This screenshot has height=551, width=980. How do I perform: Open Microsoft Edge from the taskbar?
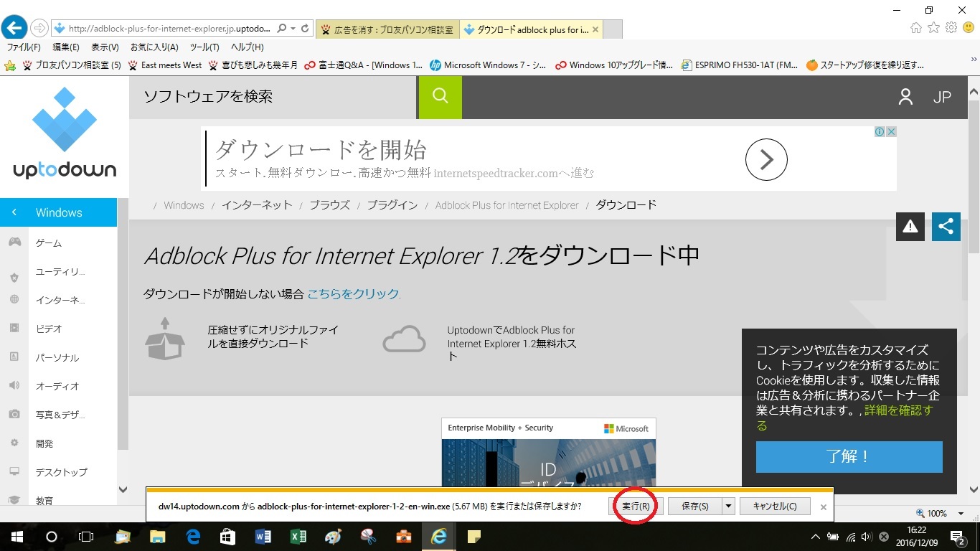[192, 537]
